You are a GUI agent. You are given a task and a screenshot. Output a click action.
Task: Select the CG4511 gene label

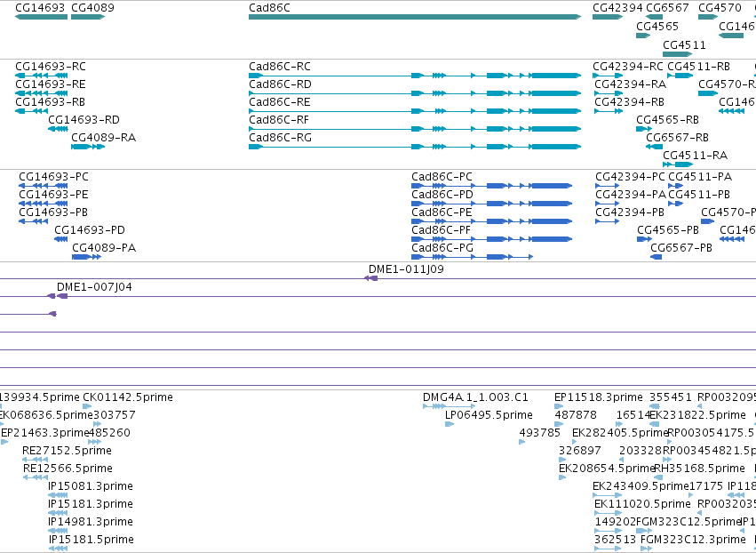click(684, 44)
